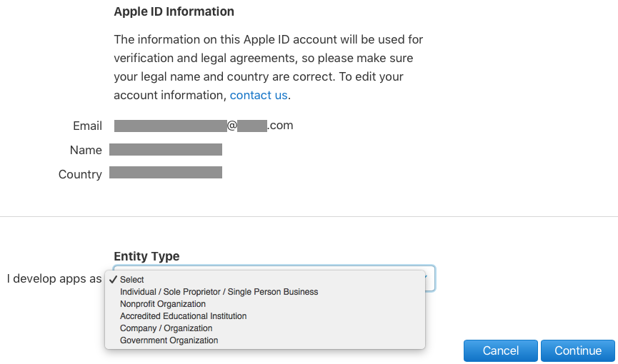Screen dimensions: 618x364
Task: Click the Entity Type heading
Action: click(146, 256)
